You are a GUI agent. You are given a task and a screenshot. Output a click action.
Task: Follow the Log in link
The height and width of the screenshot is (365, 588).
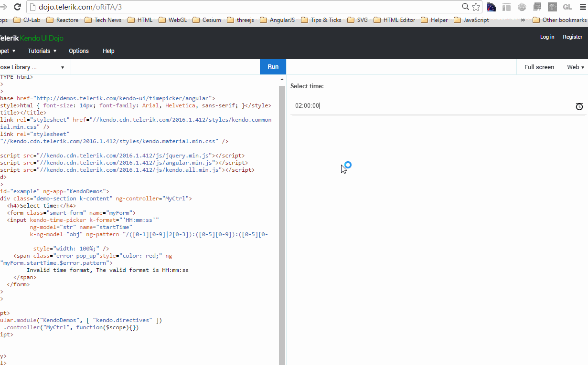(547, 37)
